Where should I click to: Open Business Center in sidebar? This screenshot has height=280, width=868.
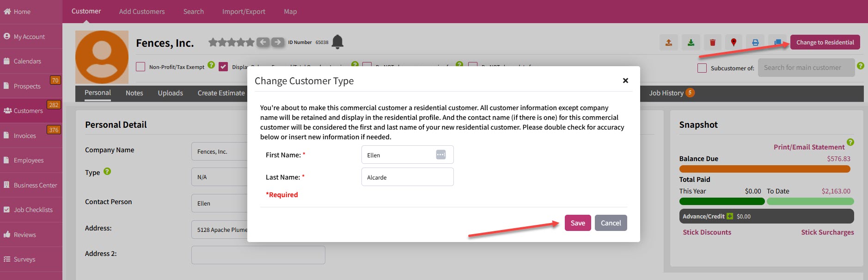[x=31, y=185]
